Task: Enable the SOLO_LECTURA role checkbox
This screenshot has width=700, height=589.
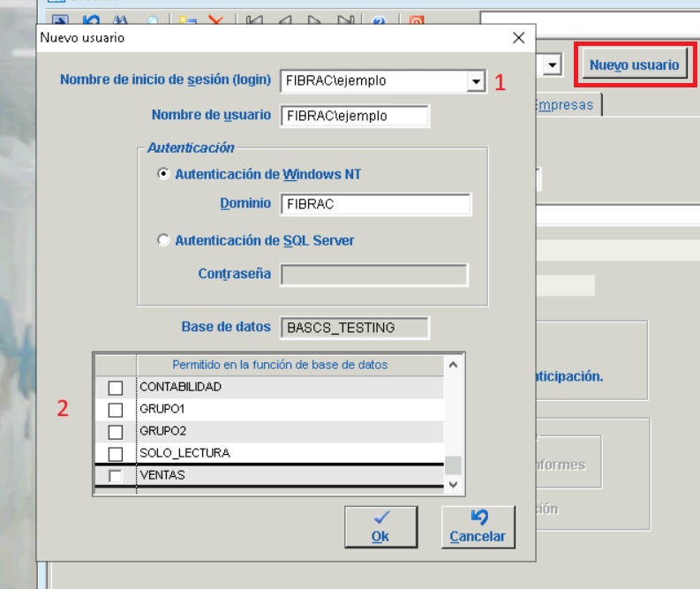Action: 115,454
